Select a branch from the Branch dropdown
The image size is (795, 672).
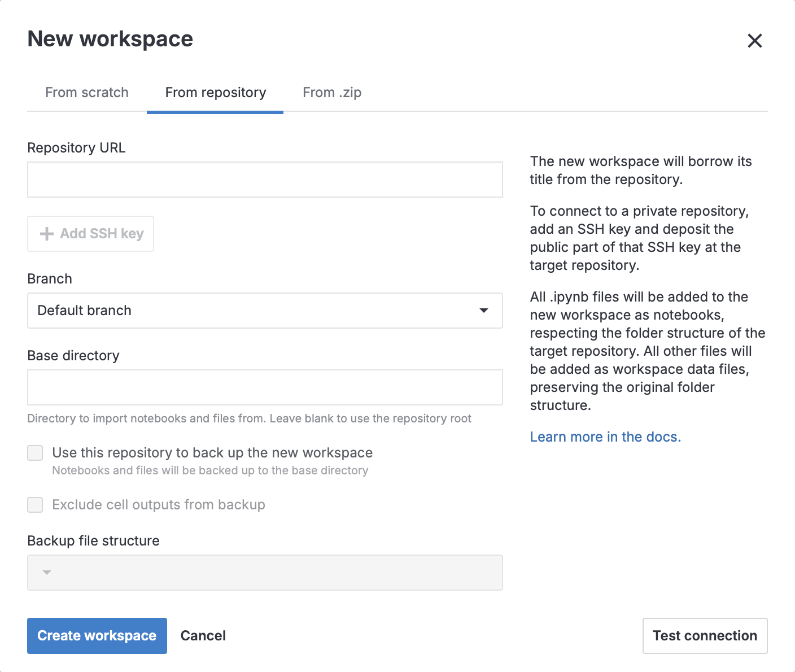pos(265,311)
